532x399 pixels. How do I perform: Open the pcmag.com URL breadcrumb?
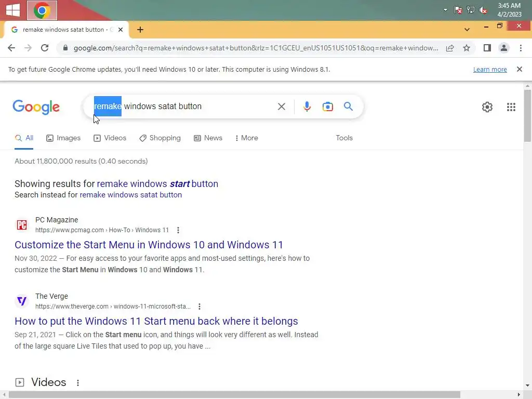click(x=102, y=230)
